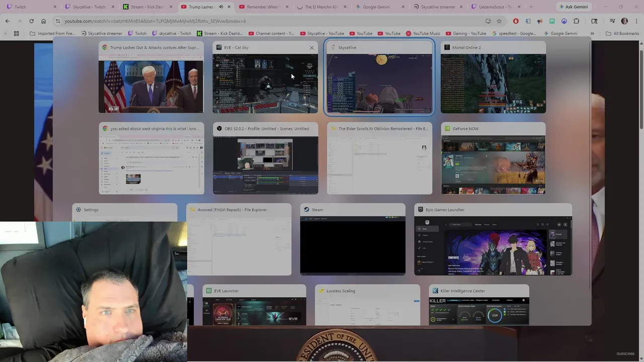Open the browser home page icon
This screenshot has width=644, height=362.
[44, 21]
